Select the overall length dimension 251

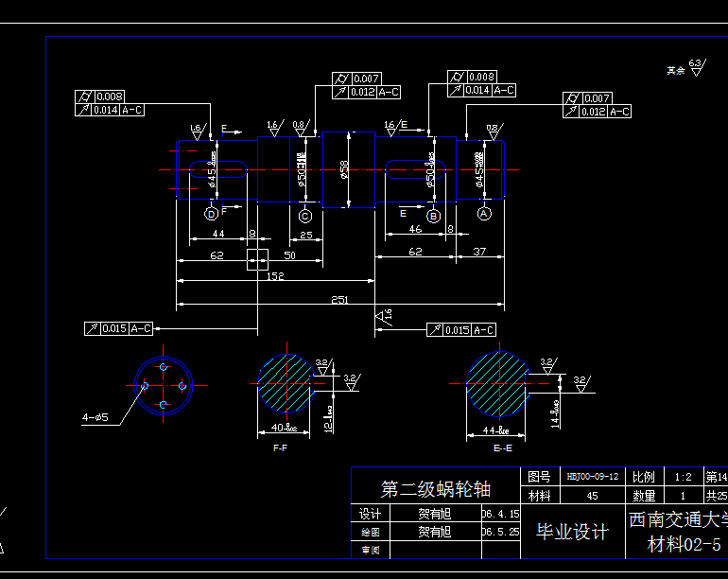[x=339, y=300]
